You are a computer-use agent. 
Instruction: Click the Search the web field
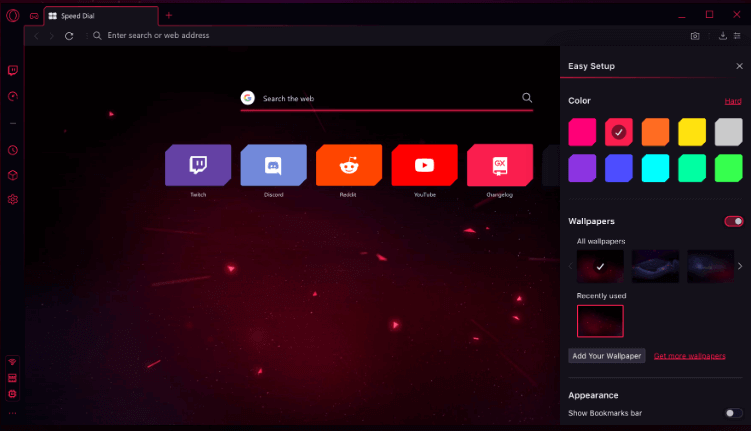(x=387, y=99)
